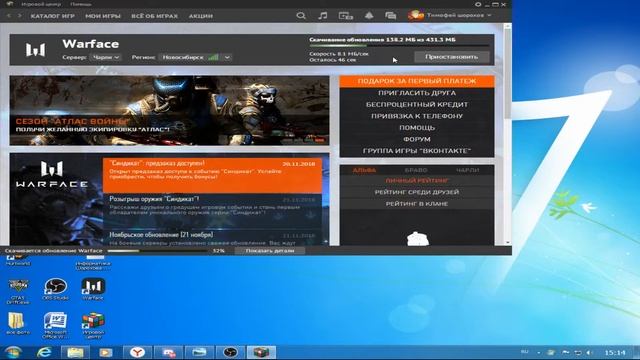Image resolution: width=640 pixels, height=360 pixels.
Task: Open the Ноябрьское обновление news item
Action: pyautogui.click(x=212, y=238)
